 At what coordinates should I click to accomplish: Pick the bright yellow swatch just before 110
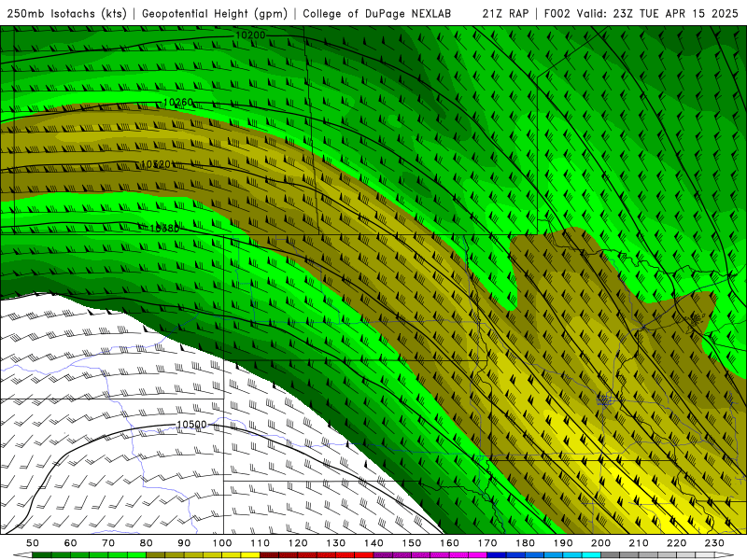pyautogui.click(x=250, y=555)
